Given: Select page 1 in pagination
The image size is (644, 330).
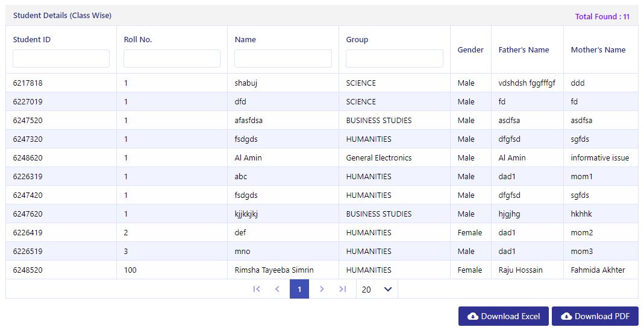Looking at the screenshot, I should pos(299,289).
